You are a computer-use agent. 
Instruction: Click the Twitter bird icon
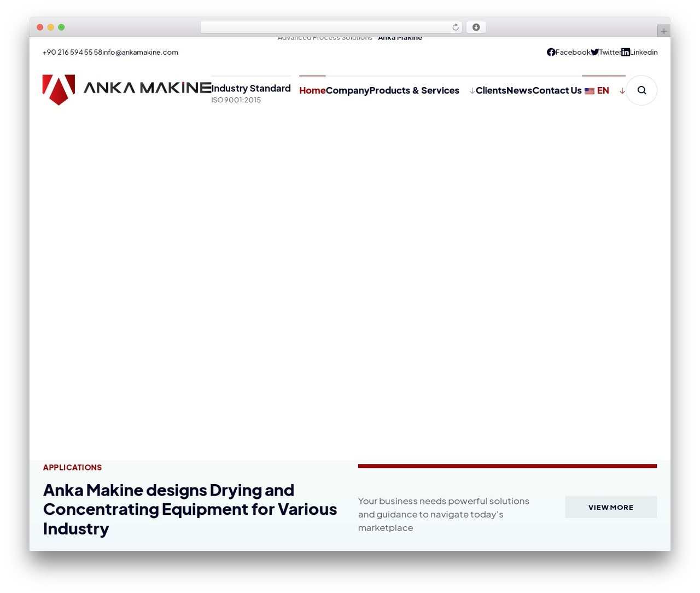(x=595, y=52)
